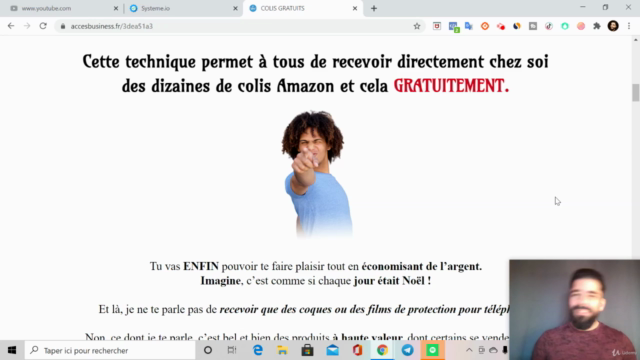Open File Explorer from the taskbar
Image resolution: width=640 pixels, height=360 pixels.
coord(282,350)
